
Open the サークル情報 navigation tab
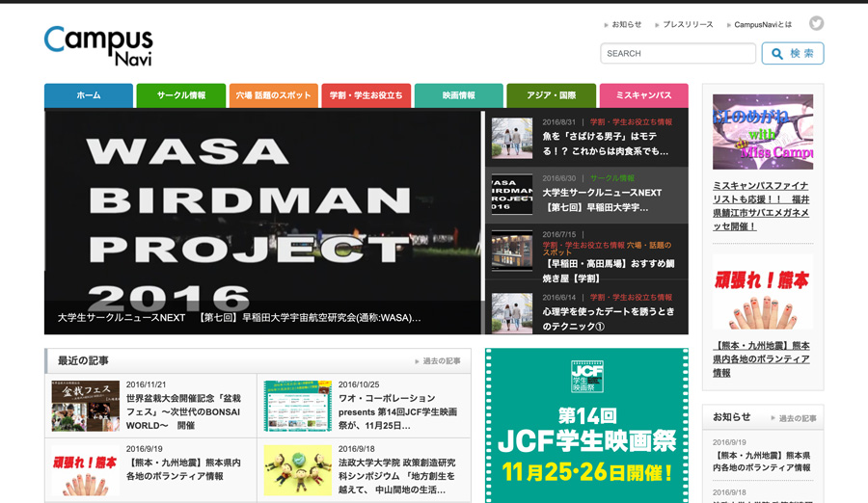coord(181,95)
